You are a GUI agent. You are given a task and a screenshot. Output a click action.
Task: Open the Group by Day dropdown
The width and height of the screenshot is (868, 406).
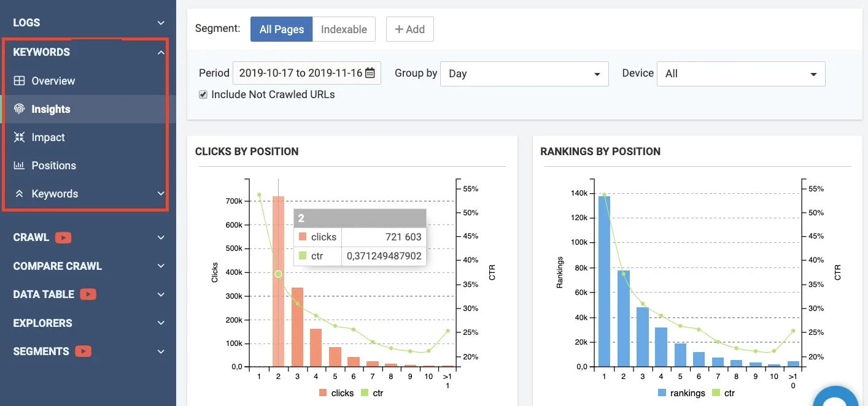(524, 74)
